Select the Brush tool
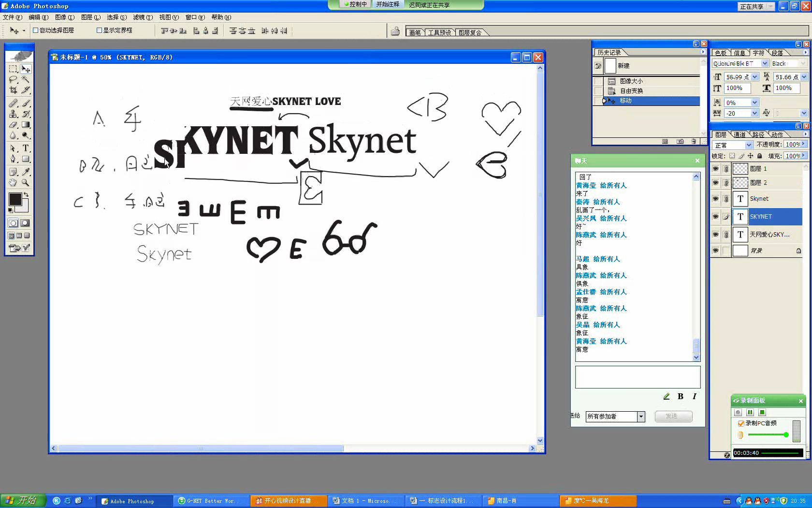The image size is (812, 508). pos(26,103)
